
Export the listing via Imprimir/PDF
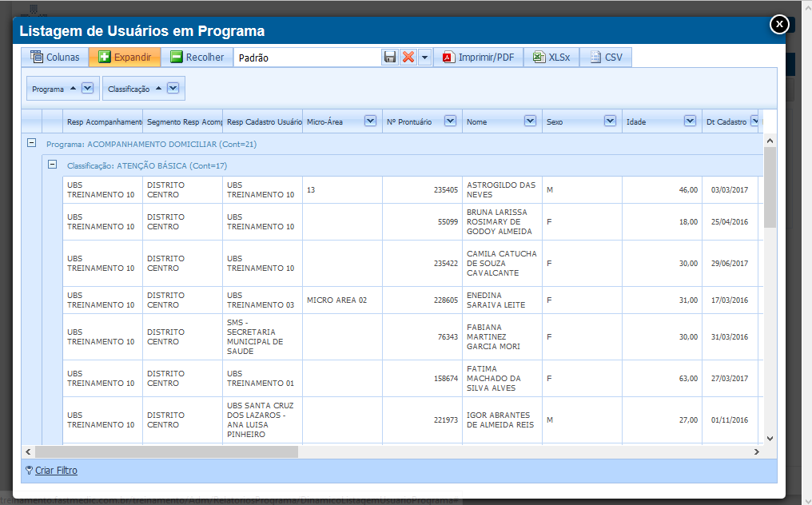click(x=478, y=57)
